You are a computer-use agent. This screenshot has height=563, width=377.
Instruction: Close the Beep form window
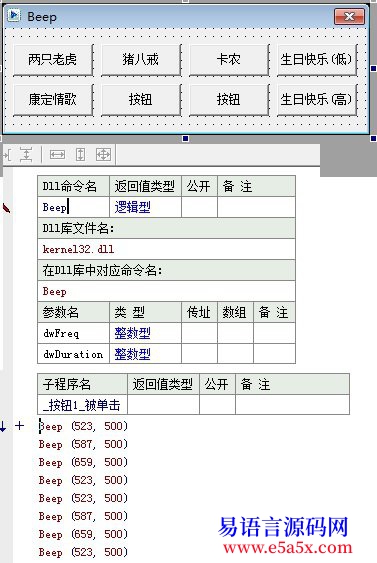click(349, 16)
